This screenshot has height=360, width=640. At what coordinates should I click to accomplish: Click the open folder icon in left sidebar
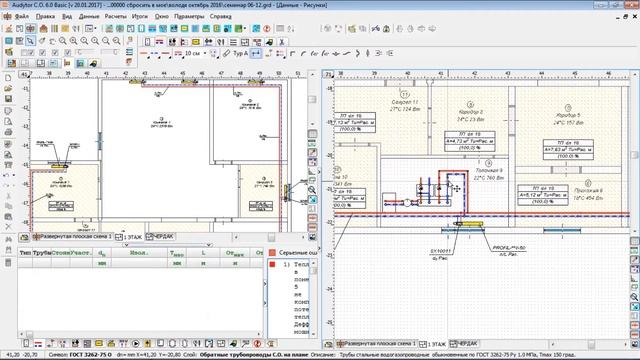point(8,88)
